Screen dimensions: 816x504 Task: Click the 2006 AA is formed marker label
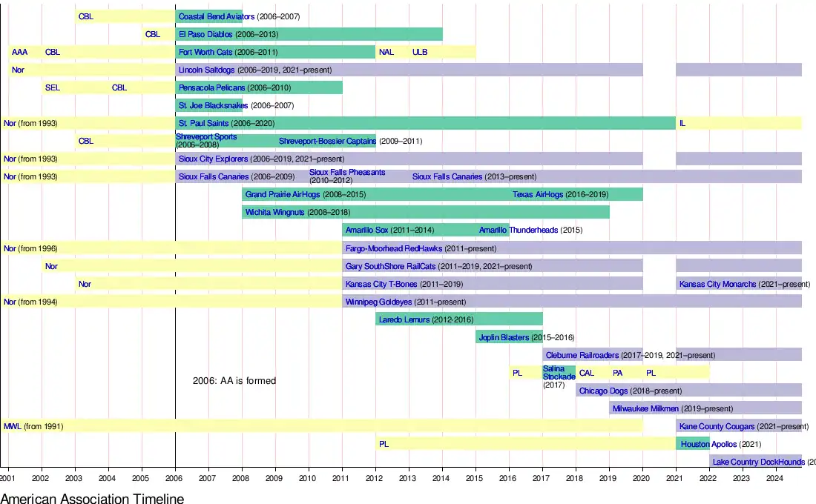point(234,381)
